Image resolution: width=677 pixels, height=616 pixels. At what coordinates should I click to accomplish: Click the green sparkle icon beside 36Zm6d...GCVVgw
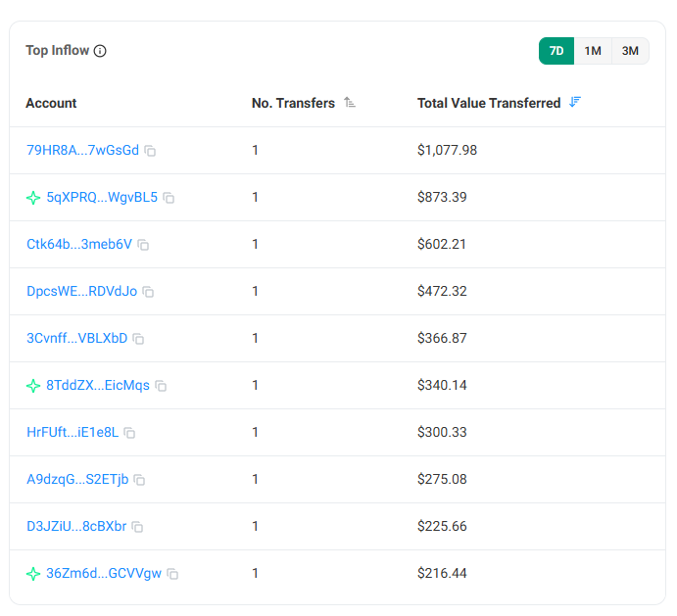33,574
